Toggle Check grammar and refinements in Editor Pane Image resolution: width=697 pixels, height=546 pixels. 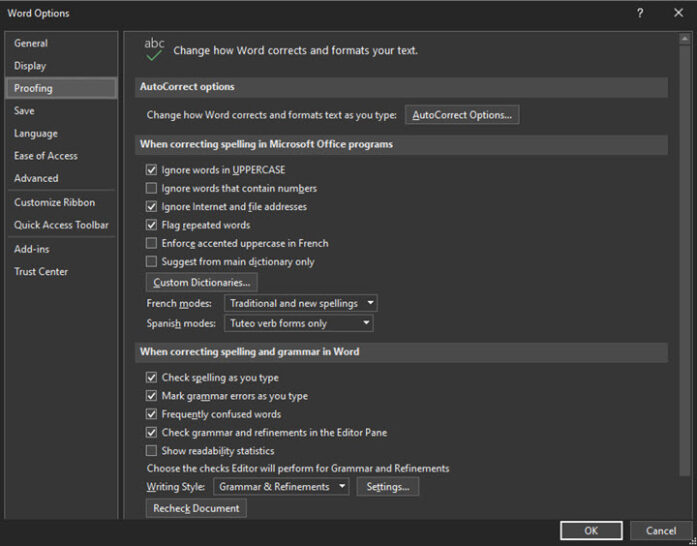(152, 432)
